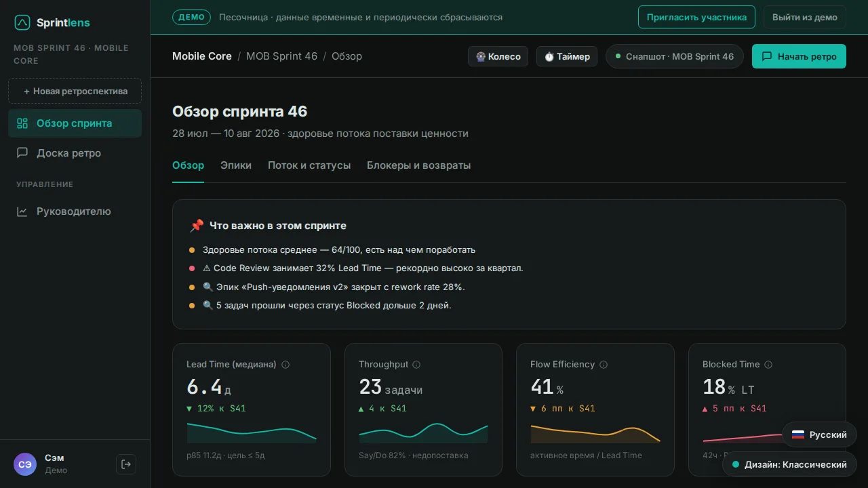Switch to the Поток и статусы tab
This screenshot has height=488, width=868.
309,165
